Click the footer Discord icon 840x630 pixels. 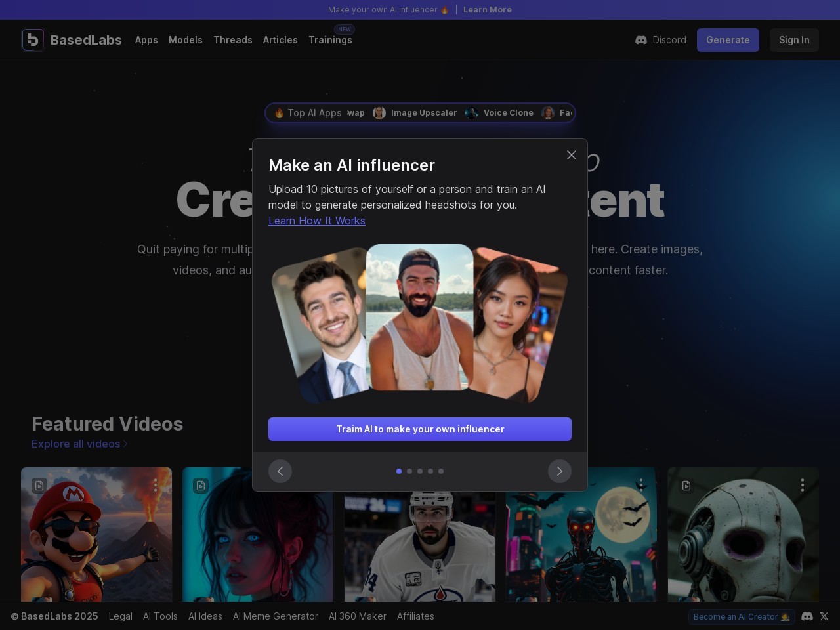click(807, 616)
